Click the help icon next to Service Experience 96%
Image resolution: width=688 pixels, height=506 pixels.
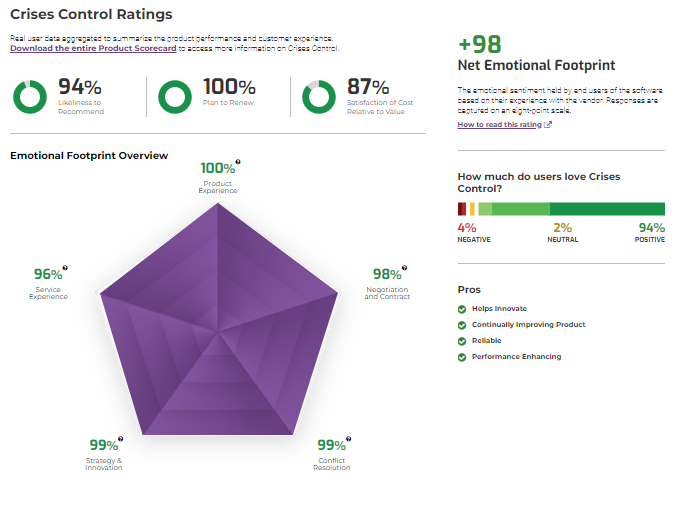[x=65, y=267]
